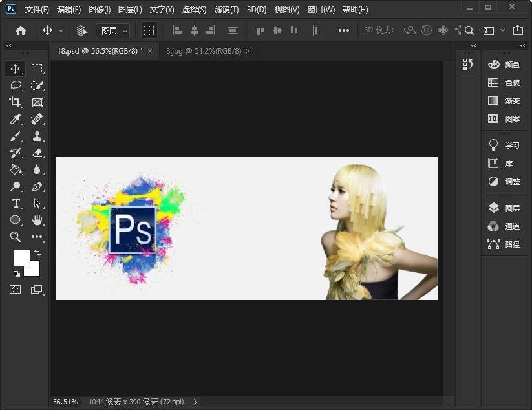Select the Eraser tool

(37, 153)
